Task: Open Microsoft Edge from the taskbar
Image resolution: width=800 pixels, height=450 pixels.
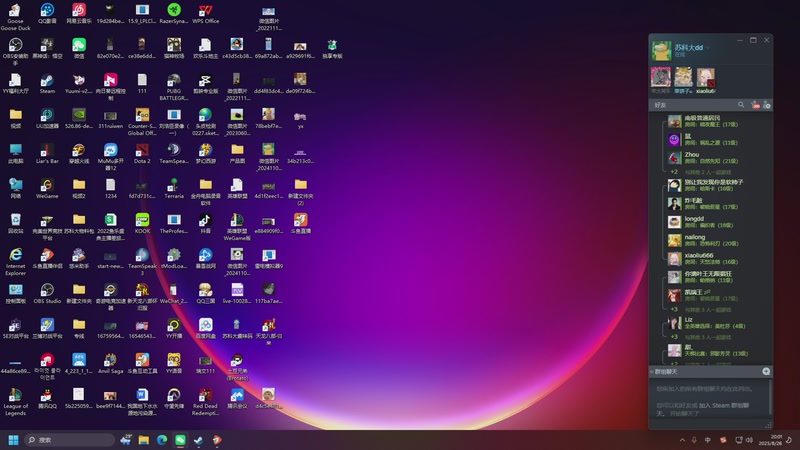Action: [162, 440]
